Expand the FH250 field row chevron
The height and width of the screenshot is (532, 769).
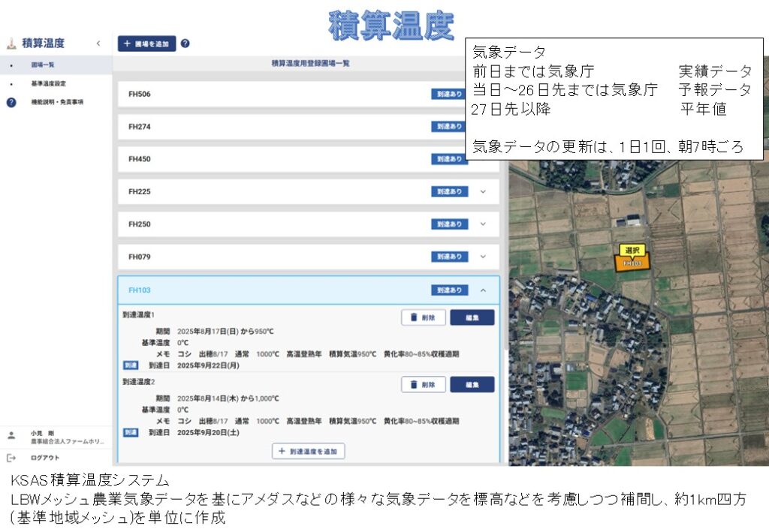click(x=483, y=224)
